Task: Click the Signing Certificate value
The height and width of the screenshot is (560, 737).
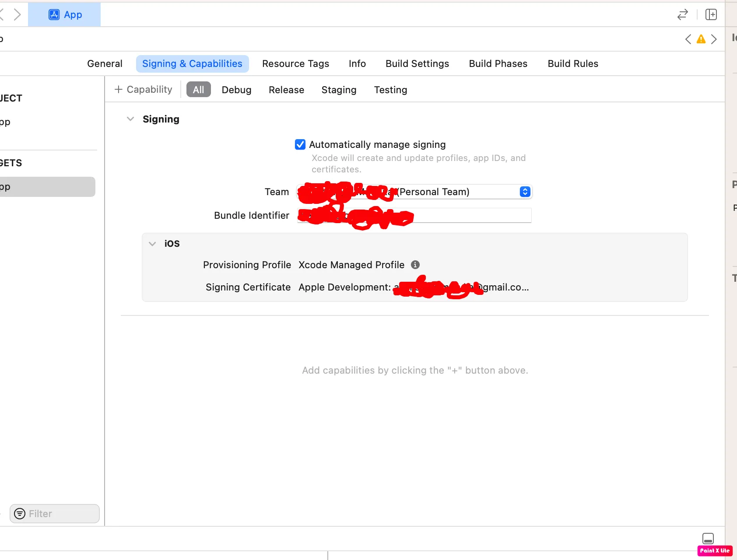Action: click(414, 287)
